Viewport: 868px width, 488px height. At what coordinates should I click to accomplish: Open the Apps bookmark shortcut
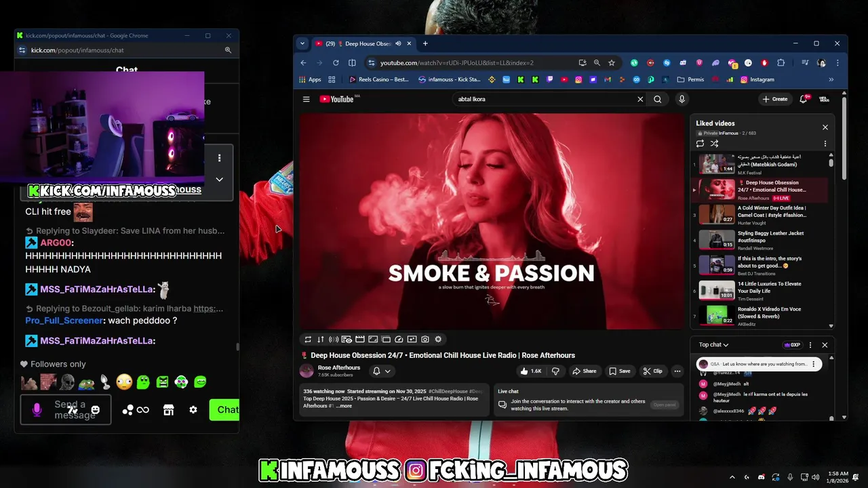[310, 79]
